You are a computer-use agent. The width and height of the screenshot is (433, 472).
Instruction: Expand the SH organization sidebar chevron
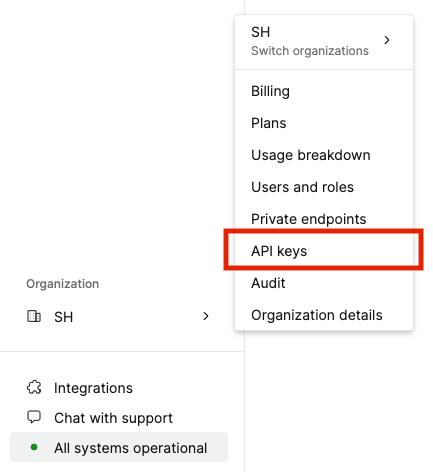coord(206,316)
